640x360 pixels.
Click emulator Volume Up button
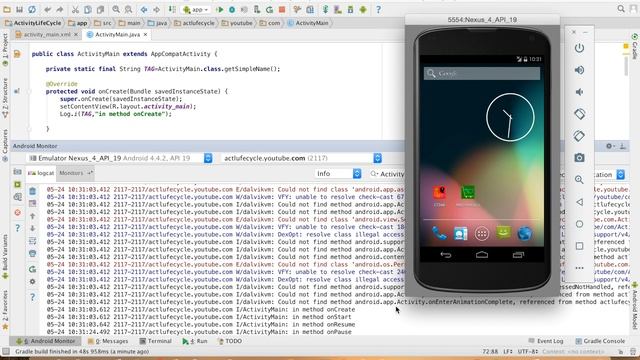click(579, 70)
